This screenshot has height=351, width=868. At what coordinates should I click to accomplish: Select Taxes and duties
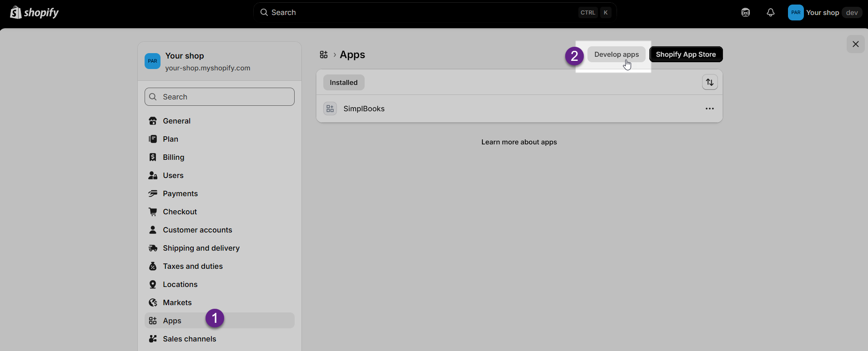(x=193, y=266)
